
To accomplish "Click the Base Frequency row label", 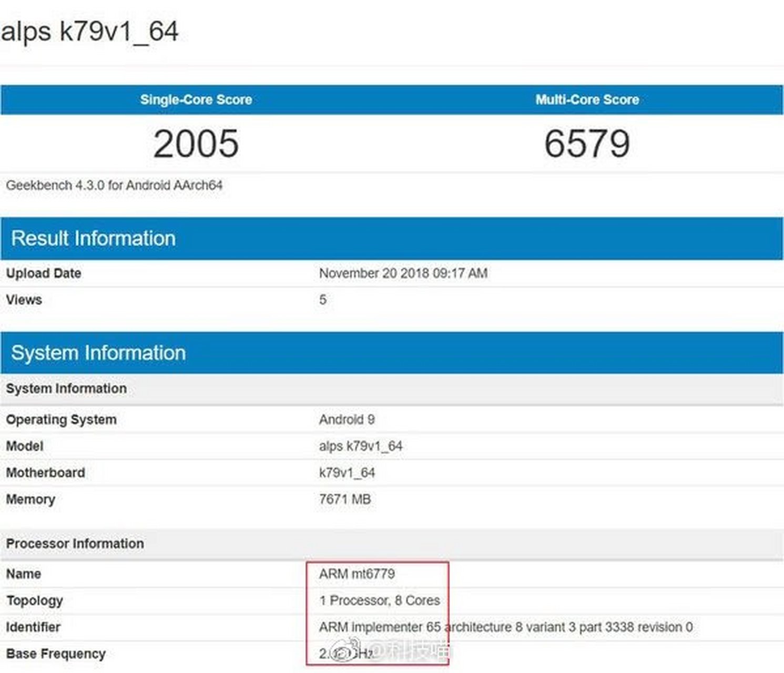I will (x=56, y=654).
